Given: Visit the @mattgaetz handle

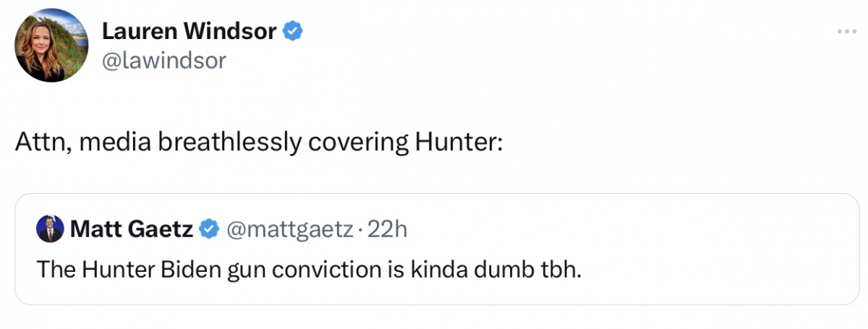Looking at the screenshot, I should pyautogui.click(x=290, y=229).
